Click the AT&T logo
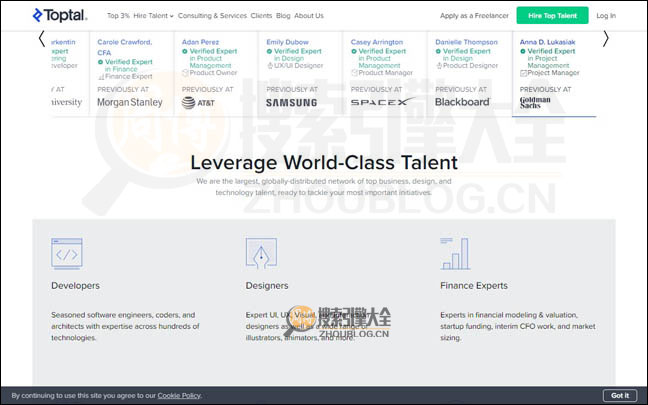The width and height of the screenshot is (648, 405). 198,102
